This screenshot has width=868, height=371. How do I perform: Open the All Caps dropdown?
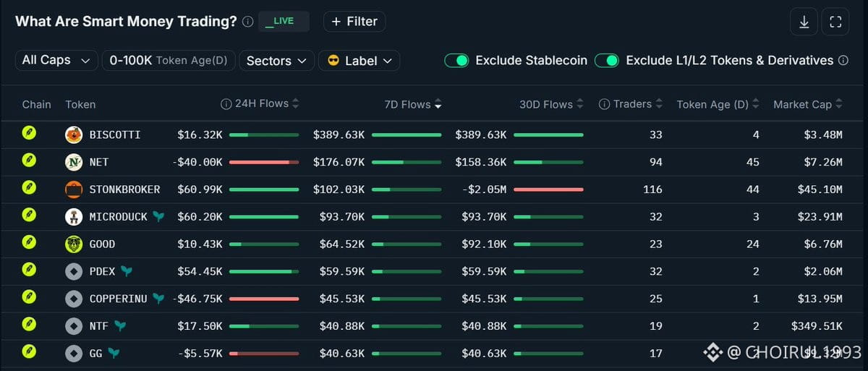tap(56, 61)
